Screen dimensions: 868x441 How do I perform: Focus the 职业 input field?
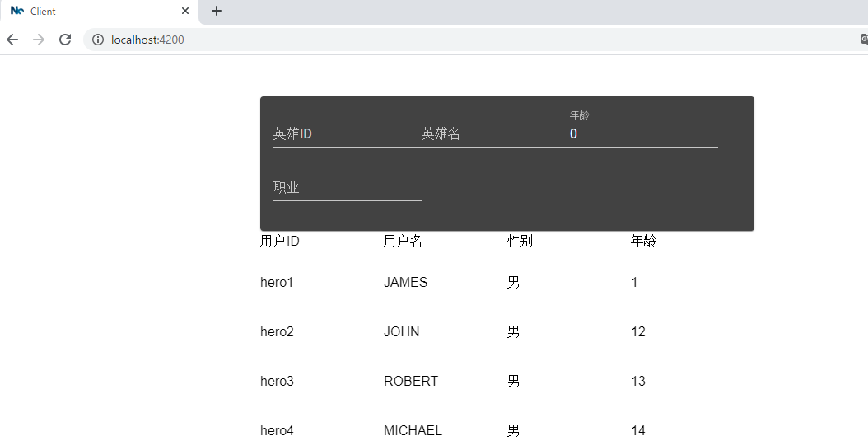[346, 187]
